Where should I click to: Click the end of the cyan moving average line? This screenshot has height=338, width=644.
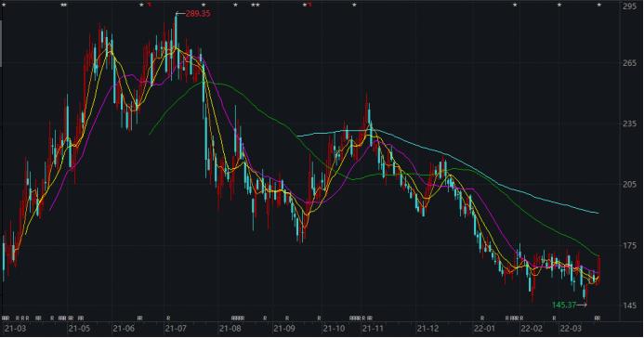tap(598, 213)
